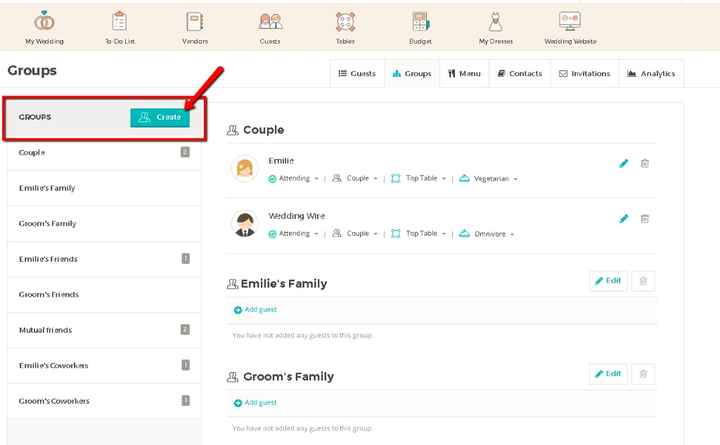The height and width of the screenshot is (445, 720).
Task: Click the count badge beside Mutual friends
Action: [185, 330]
